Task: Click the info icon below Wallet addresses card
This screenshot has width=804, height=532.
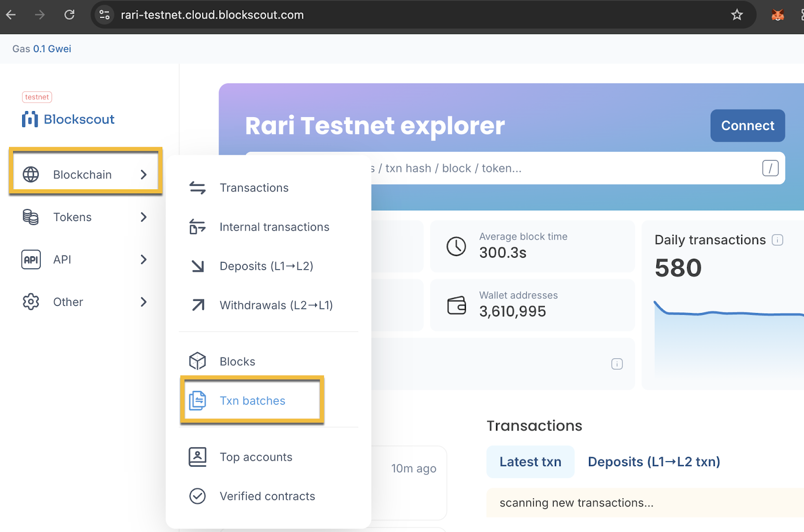Action: coord(617,364)
